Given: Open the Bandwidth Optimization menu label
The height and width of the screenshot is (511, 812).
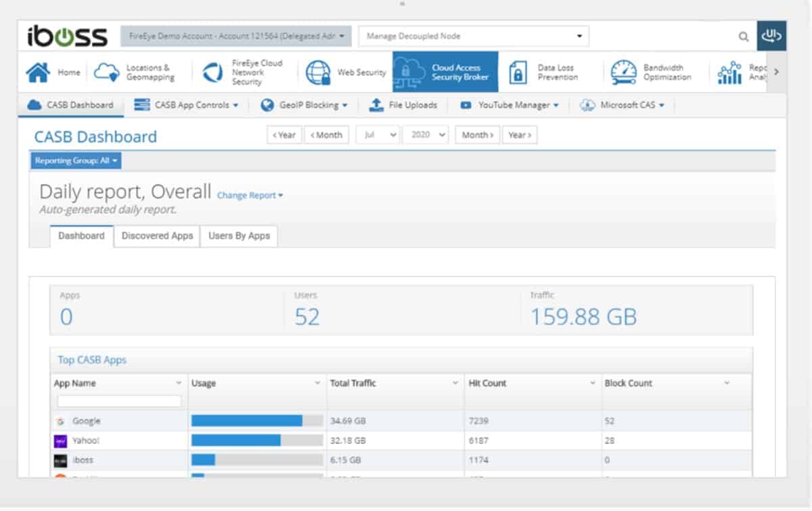Looking at the screenshot, I should pyautogui.click(x=667, y=72).
